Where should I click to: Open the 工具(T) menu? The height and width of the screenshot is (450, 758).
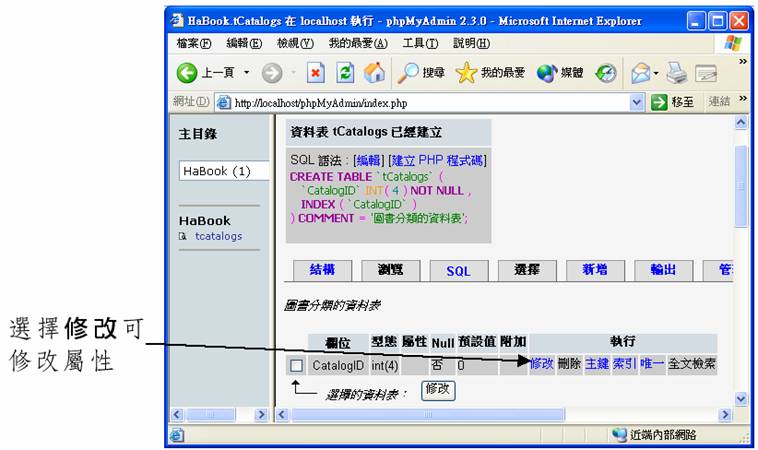(420, 44)
